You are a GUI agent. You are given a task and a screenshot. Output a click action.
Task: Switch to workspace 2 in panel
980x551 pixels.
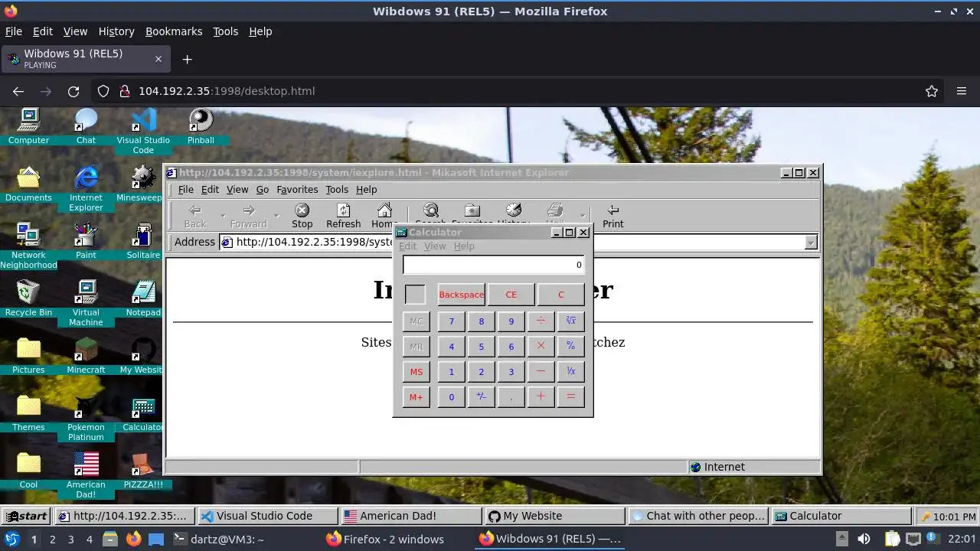52,540
